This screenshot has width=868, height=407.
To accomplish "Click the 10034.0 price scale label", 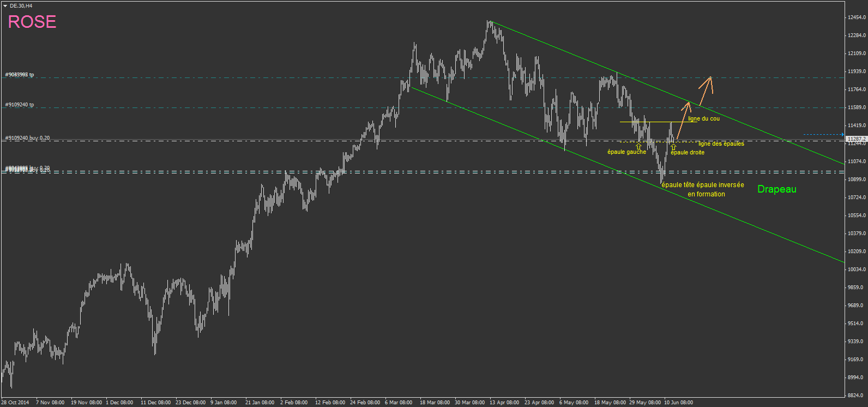I will tap(857, 270).
